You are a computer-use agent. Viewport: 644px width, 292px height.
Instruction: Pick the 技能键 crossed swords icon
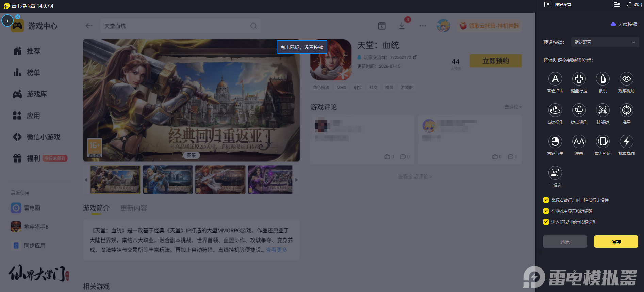(x=603, y=110)
